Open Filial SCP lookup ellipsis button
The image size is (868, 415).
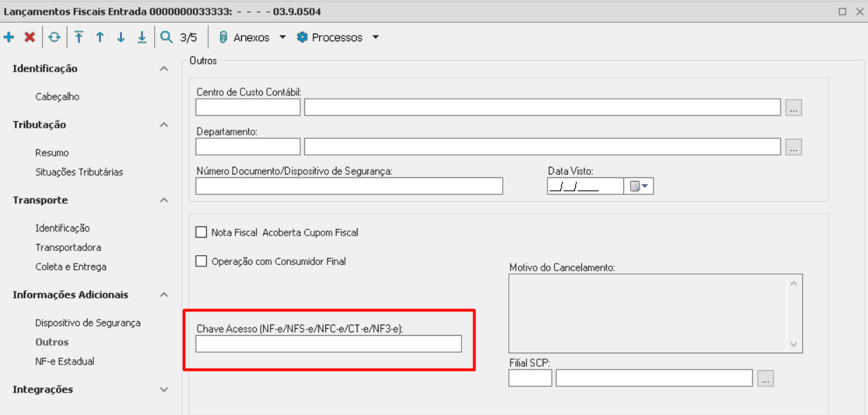click(765, 378)
